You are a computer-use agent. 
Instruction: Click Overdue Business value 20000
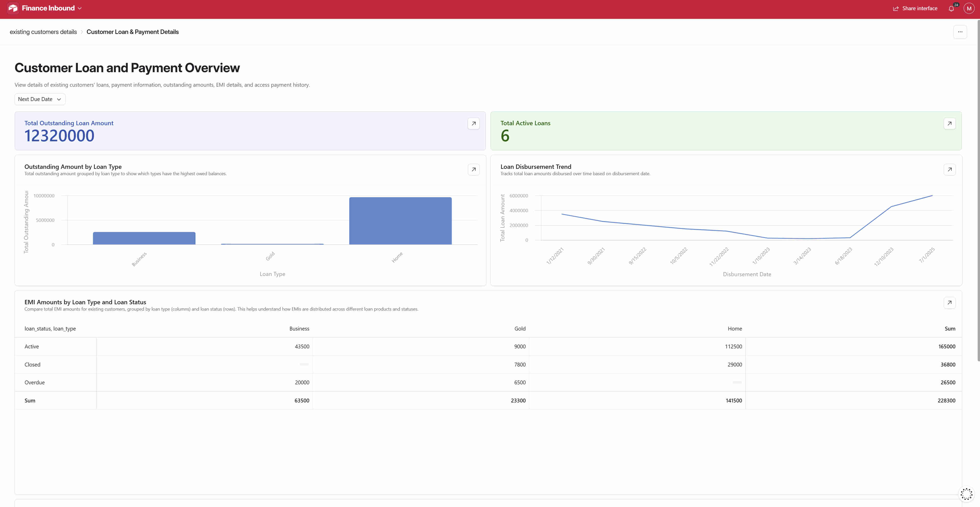pos(302,382)
